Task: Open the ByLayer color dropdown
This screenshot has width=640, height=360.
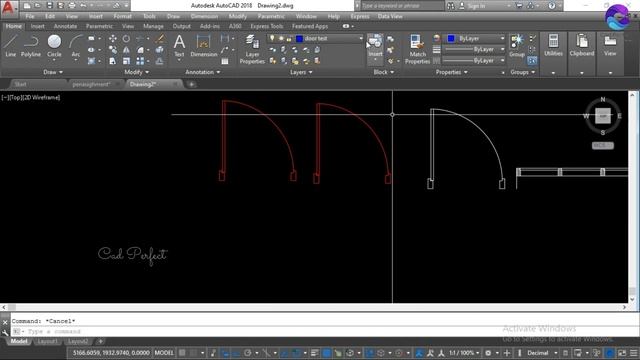Action: (x=475, y=38)
